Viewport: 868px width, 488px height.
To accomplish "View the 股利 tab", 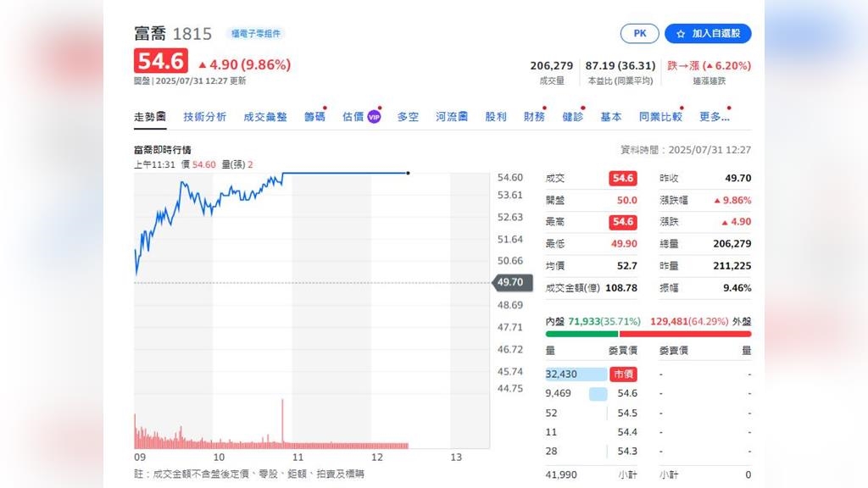I will 495,117.
